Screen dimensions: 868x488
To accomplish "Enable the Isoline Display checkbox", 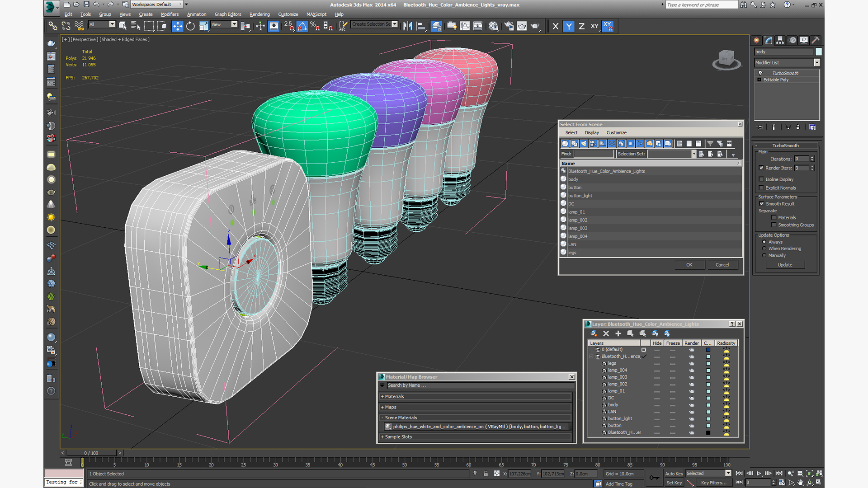I will pos(761,179).
